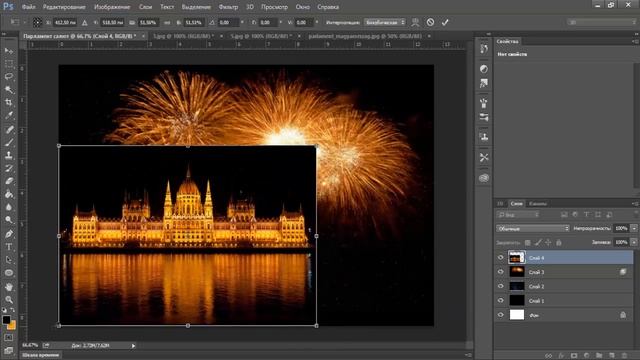The image size is (640, 360).
Task: Delete layer using the trash icon
Action: pyautogui.click(x=624, y=356)
